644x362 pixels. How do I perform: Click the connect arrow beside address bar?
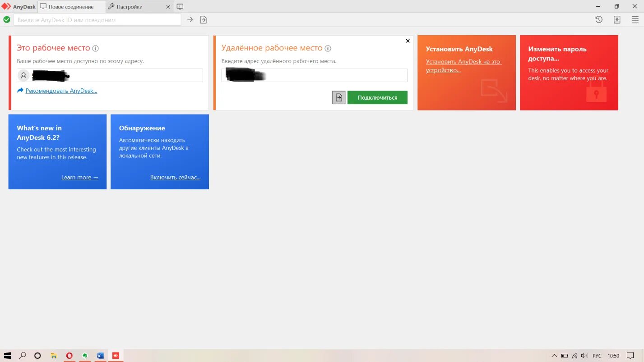point(190,19)
